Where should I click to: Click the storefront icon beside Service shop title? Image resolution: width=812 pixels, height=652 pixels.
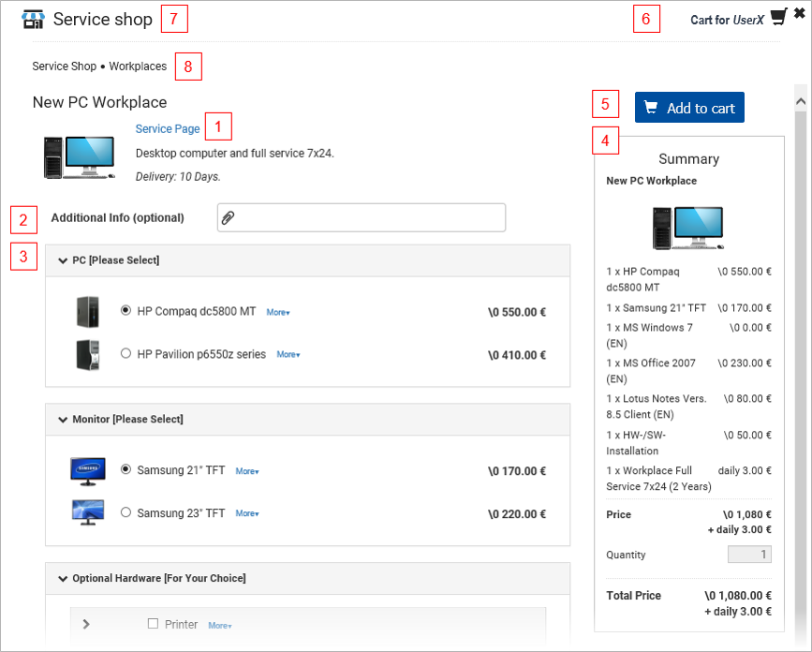(35, 18)
